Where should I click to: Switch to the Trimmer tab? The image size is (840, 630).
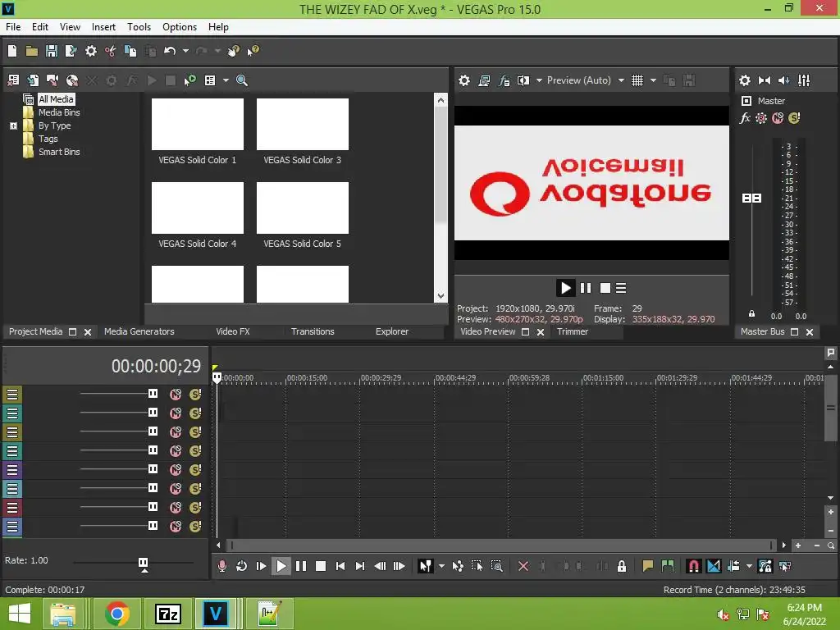pos(572,331)
